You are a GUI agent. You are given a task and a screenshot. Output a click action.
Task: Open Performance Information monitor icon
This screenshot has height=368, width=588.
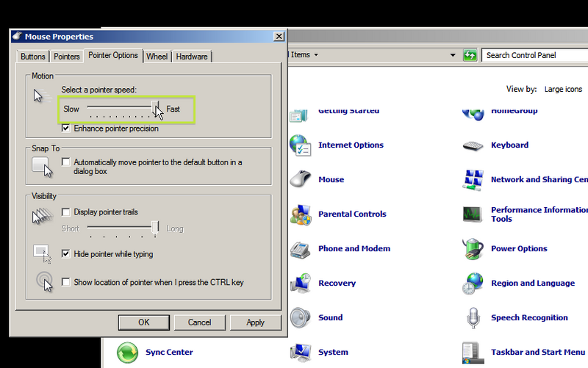pos(473,214)
